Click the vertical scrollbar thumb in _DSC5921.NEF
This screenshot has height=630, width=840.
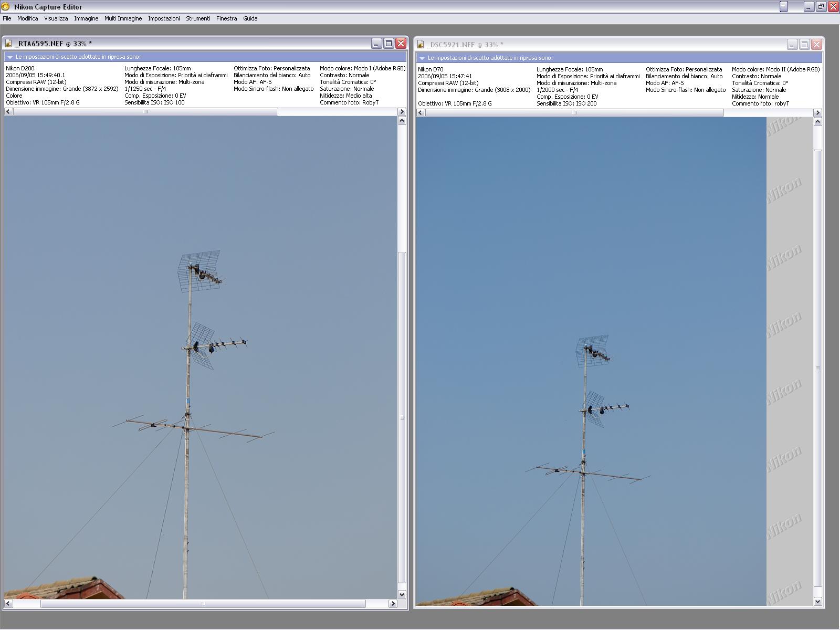tap(817, 368)
